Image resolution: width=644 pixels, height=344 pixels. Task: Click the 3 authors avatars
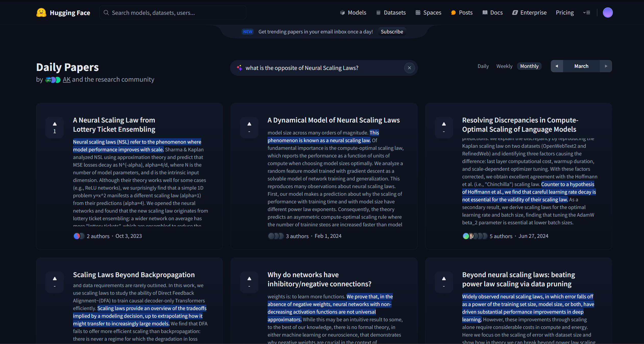tap(276, 236)
